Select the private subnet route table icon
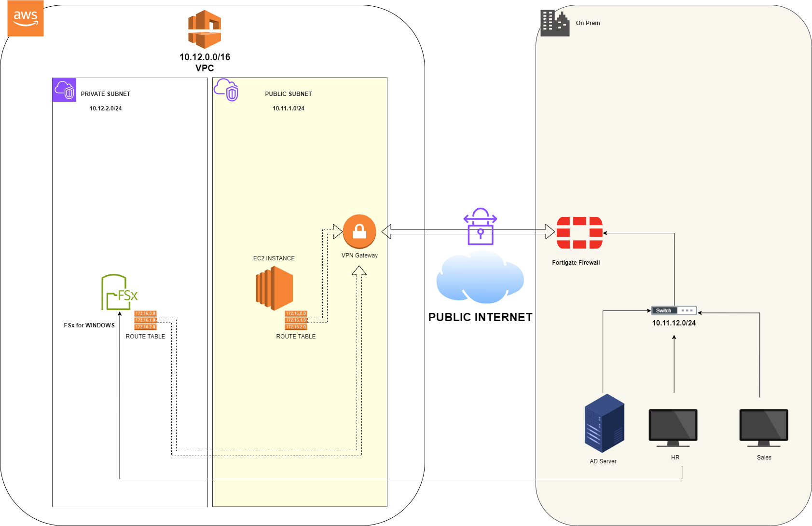 pos(145,320)
